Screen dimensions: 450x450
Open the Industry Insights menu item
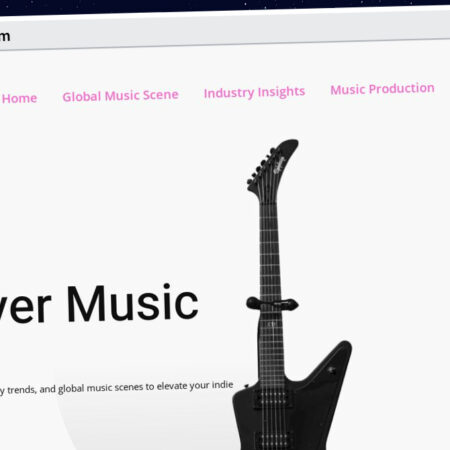[254, 92]
